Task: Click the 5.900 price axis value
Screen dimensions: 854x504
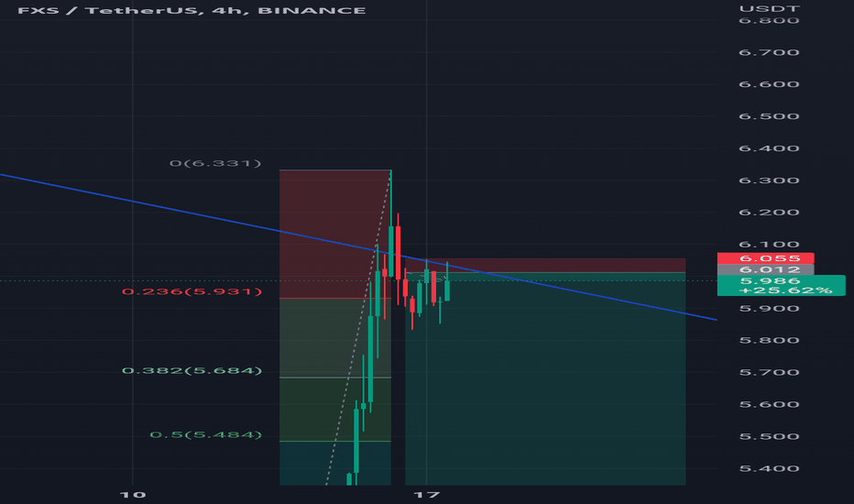Action: (769, 309)
